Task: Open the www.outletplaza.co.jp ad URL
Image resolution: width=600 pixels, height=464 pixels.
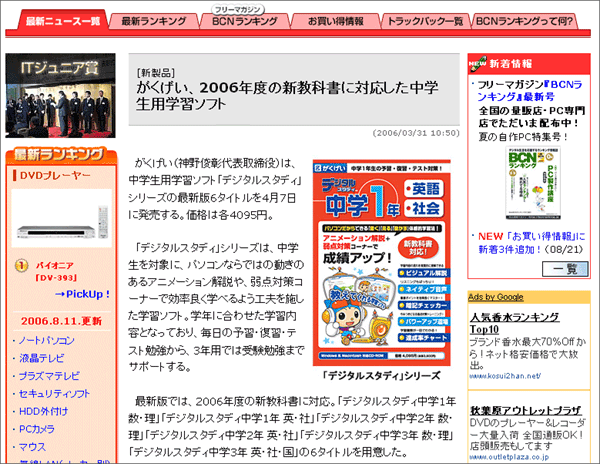Action: click(509, 457)
